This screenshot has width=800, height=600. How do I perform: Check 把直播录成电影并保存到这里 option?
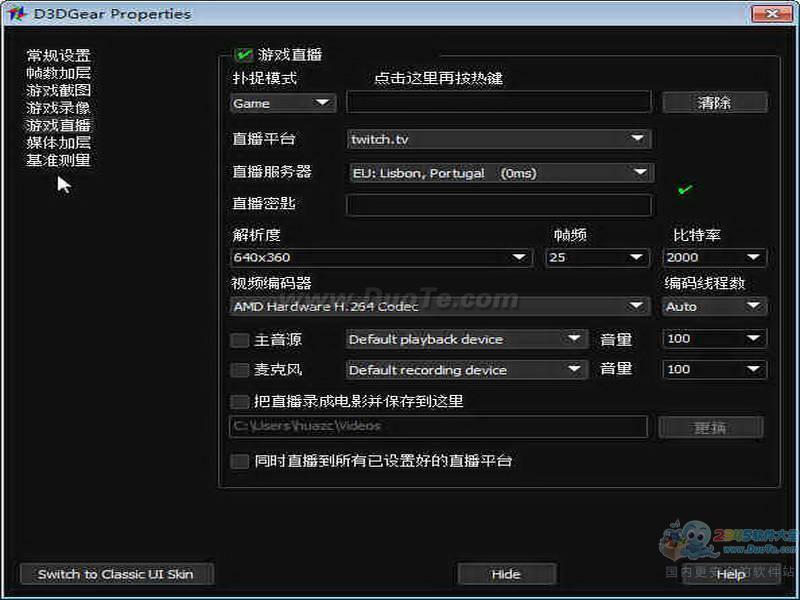[x=239, y=402]
